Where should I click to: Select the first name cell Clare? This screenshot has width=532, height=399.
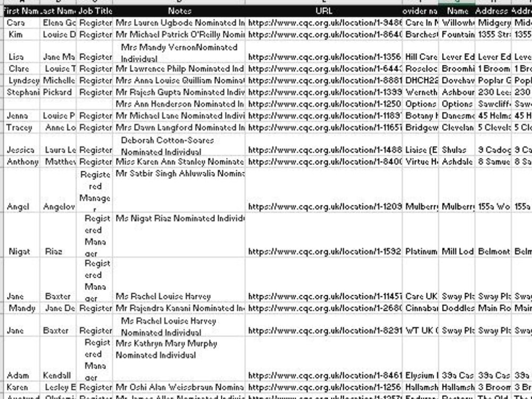click(22, 69)
